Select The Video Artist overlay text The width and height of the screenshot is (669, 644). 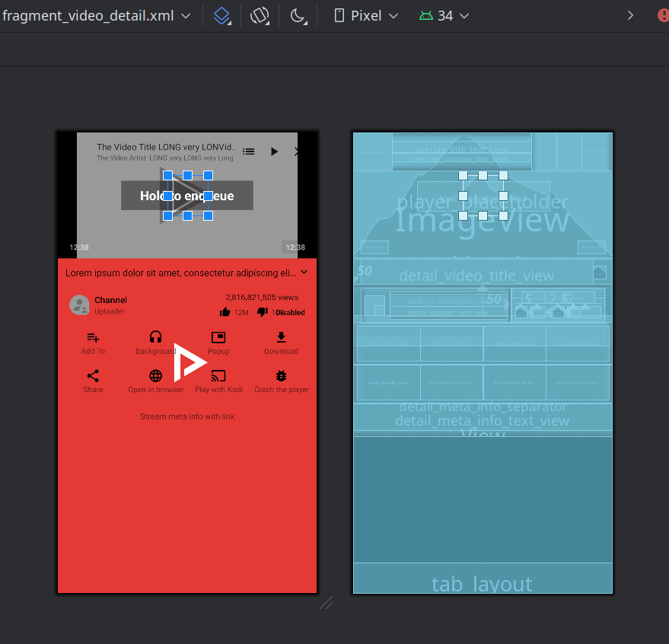tap(165, 158)
